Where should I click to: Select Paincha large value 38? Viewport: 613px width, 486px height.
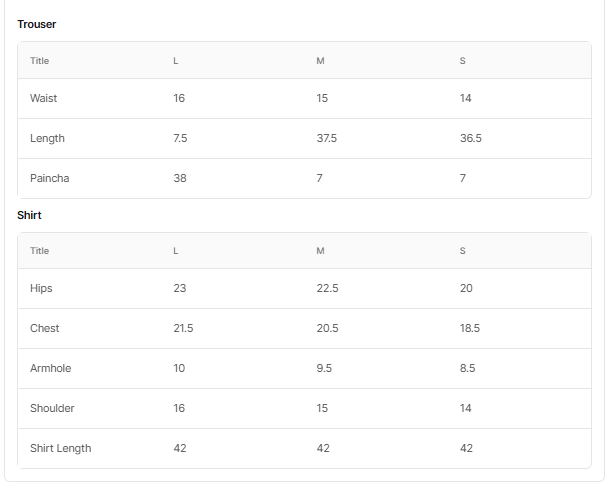point(180,178)
